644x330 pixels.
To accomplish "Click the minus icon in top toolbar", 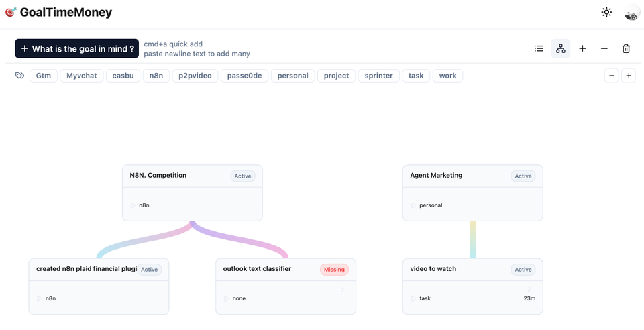I will (x=604, y=48).
